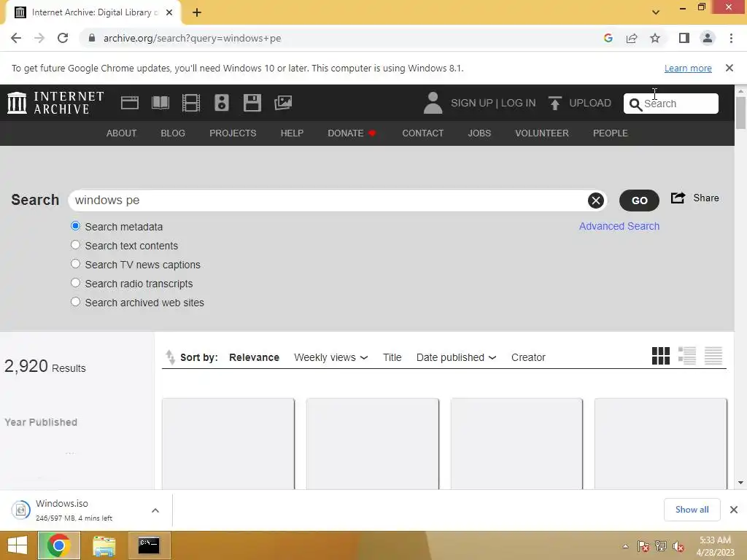View site security lock info

tap(92, 38)
